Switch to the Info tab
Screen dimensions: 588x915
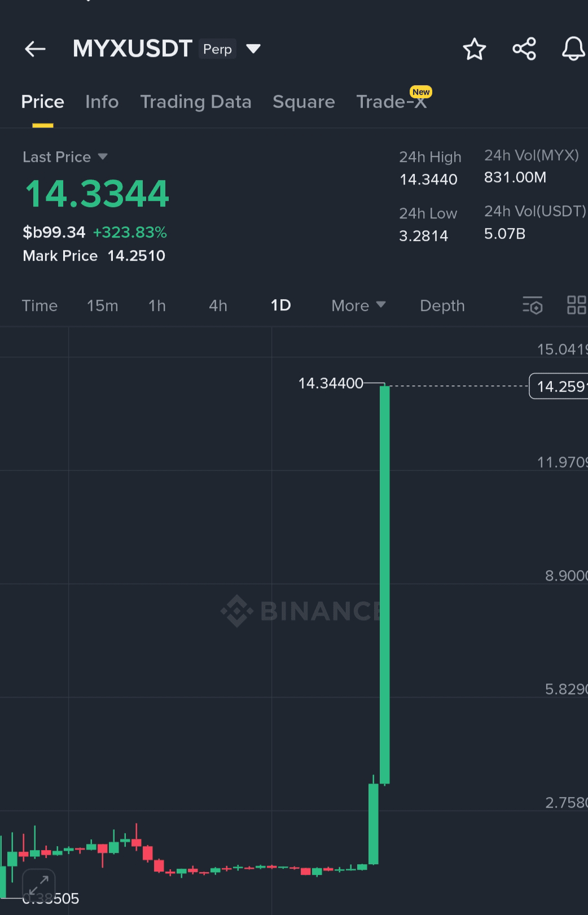[102, 102]
